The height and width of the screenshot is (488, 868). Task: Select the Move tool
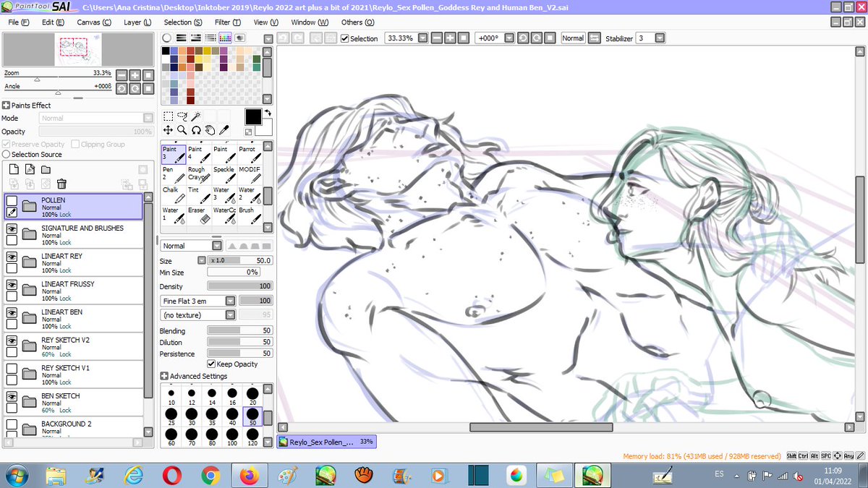tap(168, 130)
